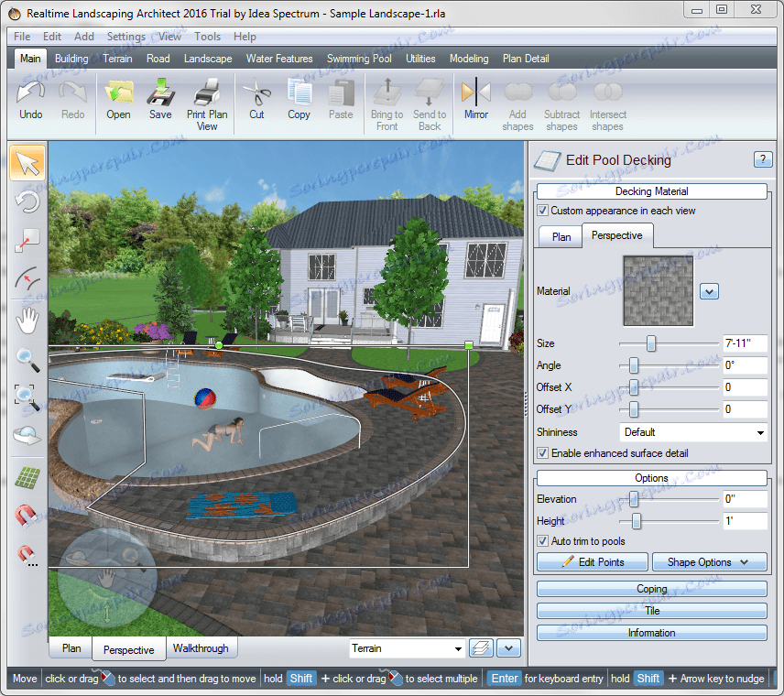Viewport: 784px width, 696px height.
Task: Open help with the question mark button
Action: tap(763, 159)
